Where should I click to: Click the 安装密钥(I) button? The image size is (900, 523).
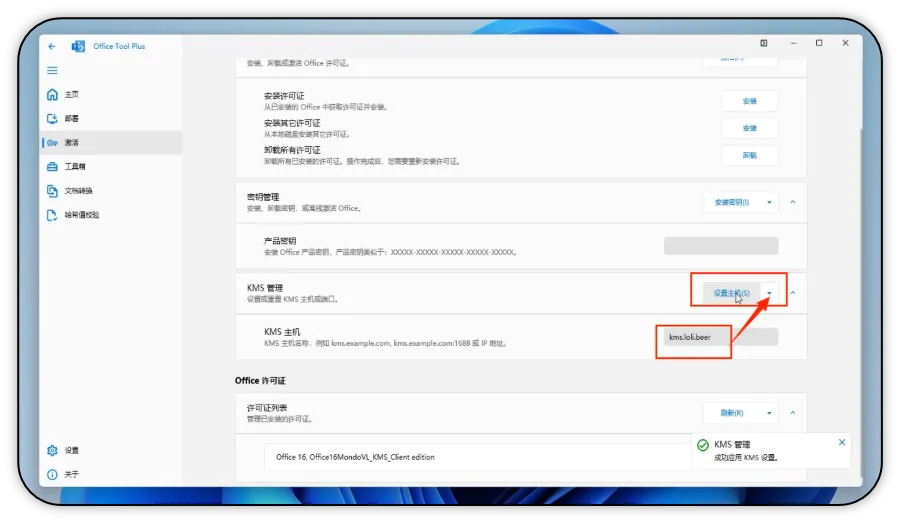[x=732, y=202]
